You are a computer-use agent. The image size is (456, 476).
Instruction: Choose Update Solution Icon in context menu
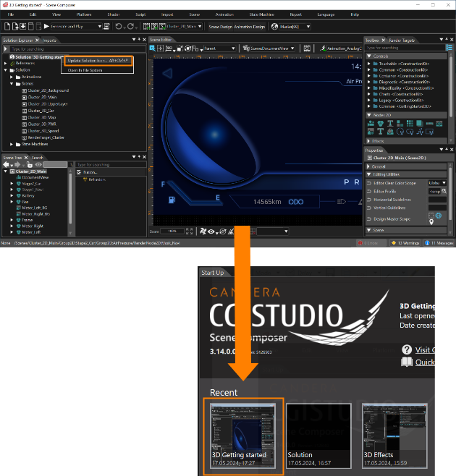click(x=98, y=61)
